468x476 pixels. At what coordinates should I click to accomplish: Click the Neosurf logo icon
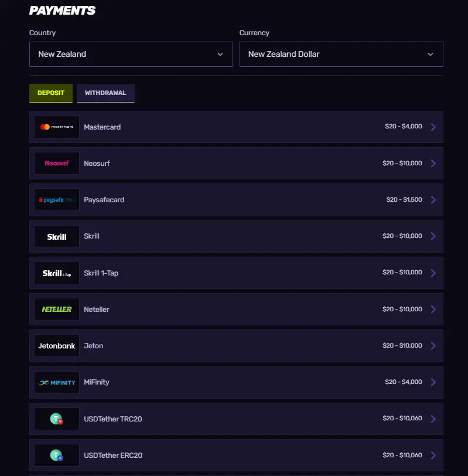(x=56, y=163)
